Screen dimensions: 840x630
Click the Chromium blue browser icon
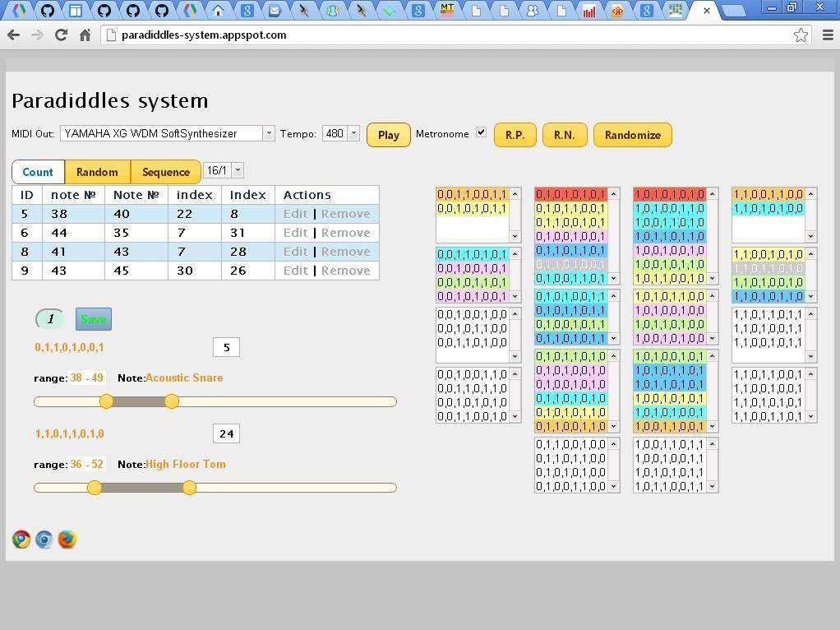tap(44, 539)
